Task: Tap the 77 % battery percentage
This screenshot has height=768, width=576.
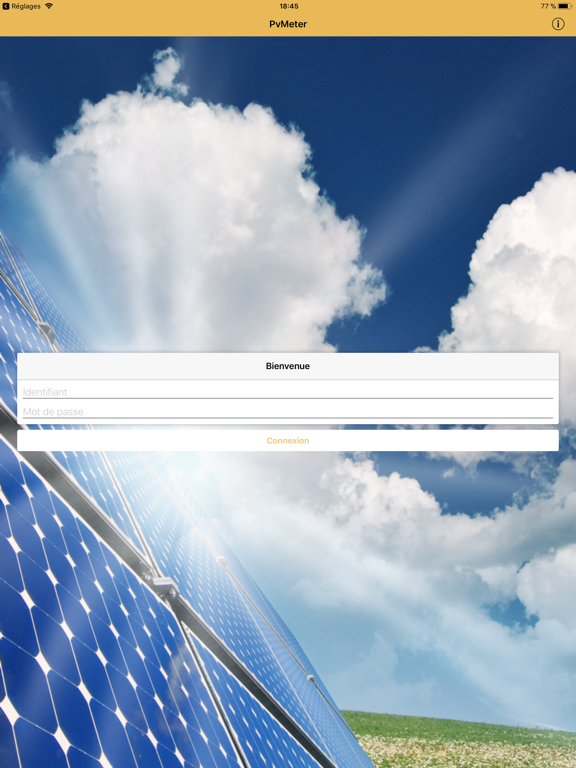Action: coord(548,6)
